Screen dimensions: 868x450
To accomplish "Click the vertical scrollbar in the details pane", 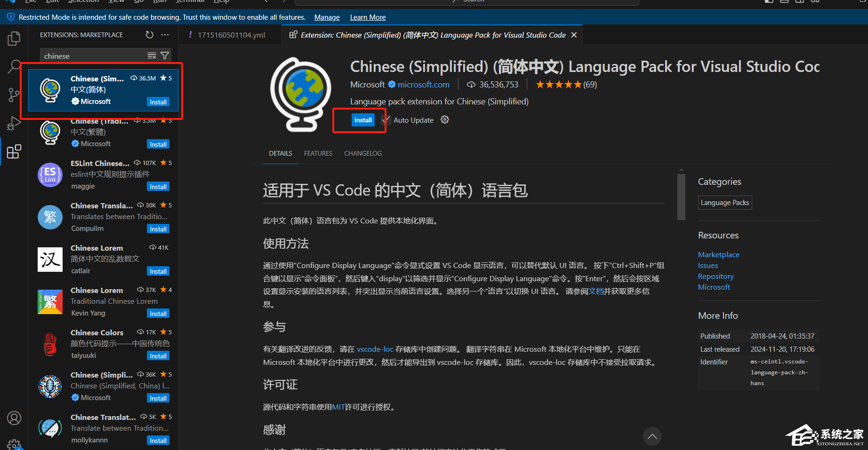I will 681,196.
